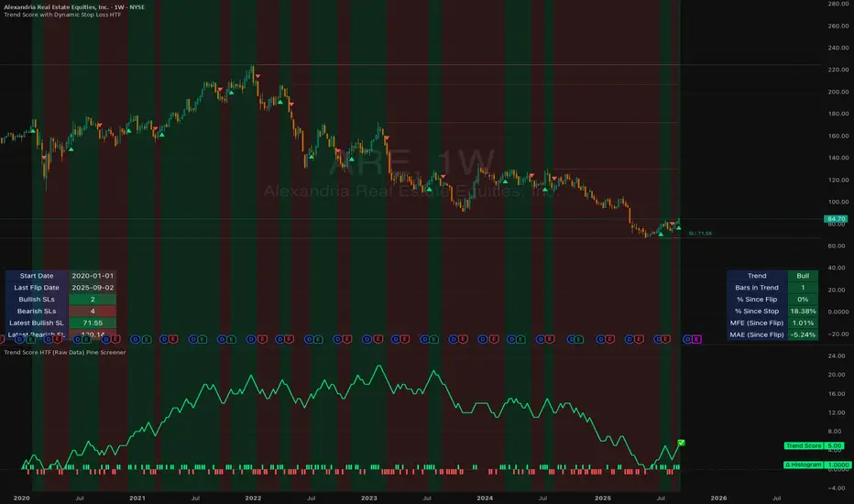Click the MAE (Since Flip) label
The width and height of the screenshot is (854, 504).
tap(757, 335)
